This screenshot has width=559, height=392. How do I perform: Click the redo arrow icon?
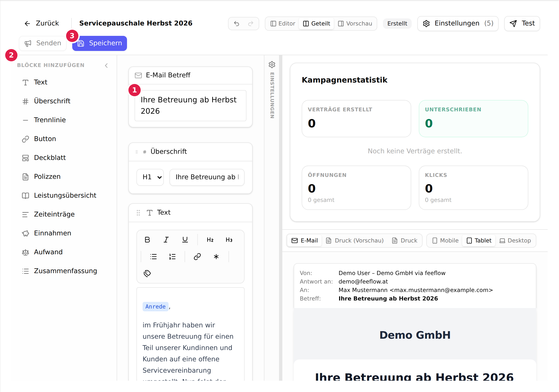(250, 24)
